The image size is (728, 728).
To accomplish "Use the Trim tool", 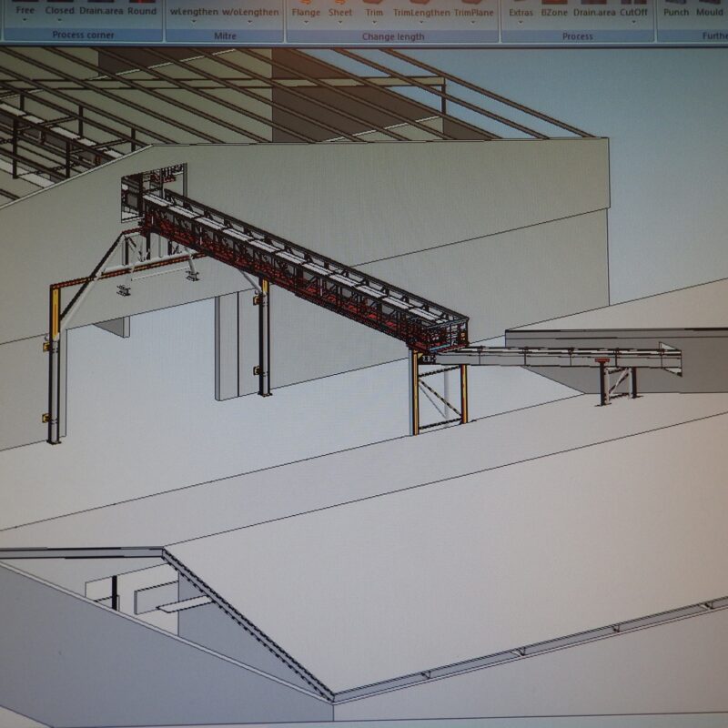I will 374,13.
